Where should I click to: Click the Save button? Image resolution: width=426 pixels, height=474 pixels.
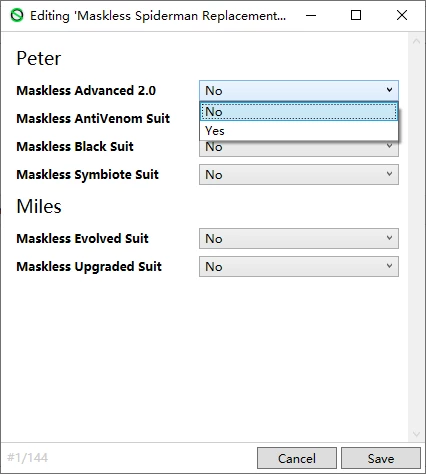tap(381, 458)
